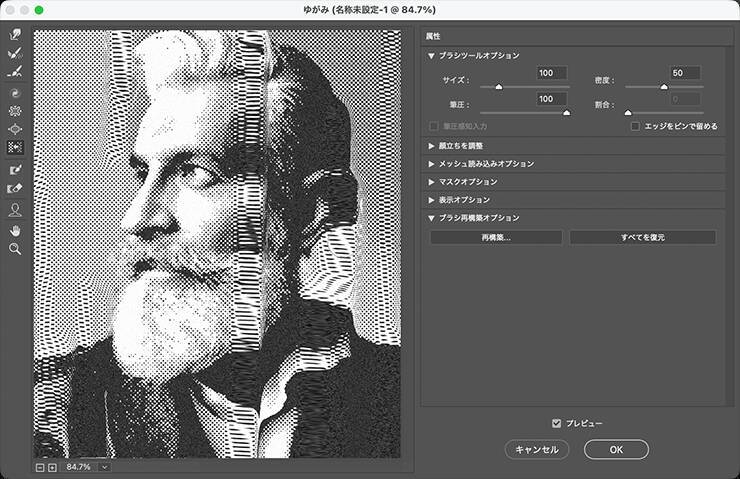
Task: Expand 表示オプション section
Action: (431, 200)
